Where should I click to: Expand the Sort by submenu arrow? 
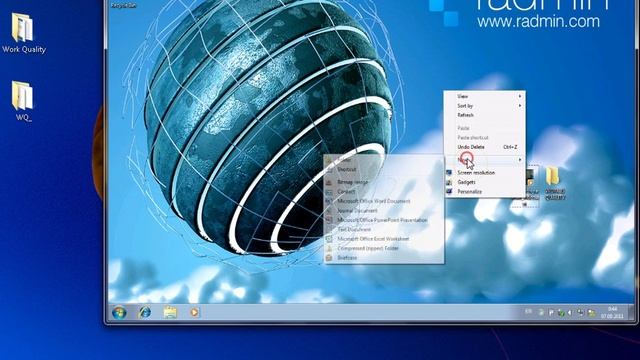pos(520,106)
